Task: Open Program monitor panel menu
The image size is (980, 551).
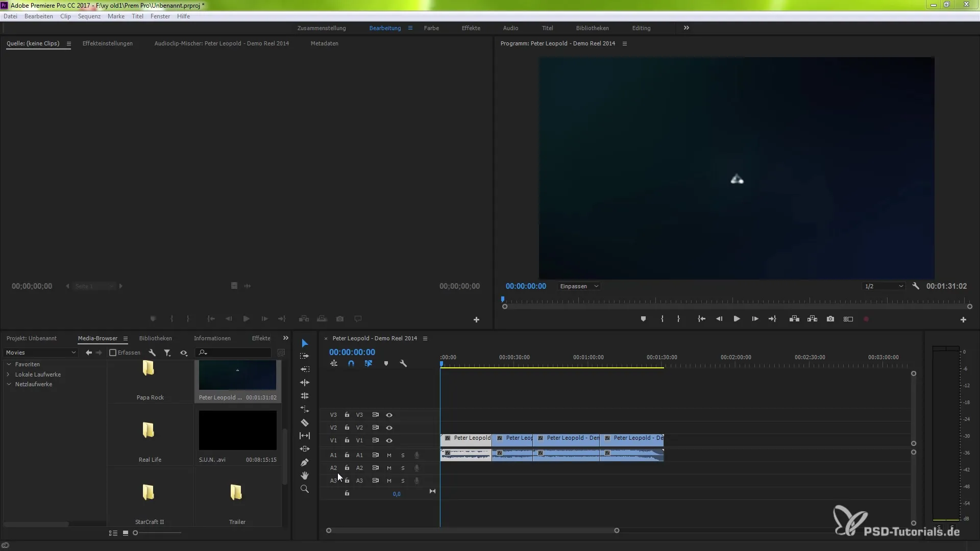Action: 624,44
